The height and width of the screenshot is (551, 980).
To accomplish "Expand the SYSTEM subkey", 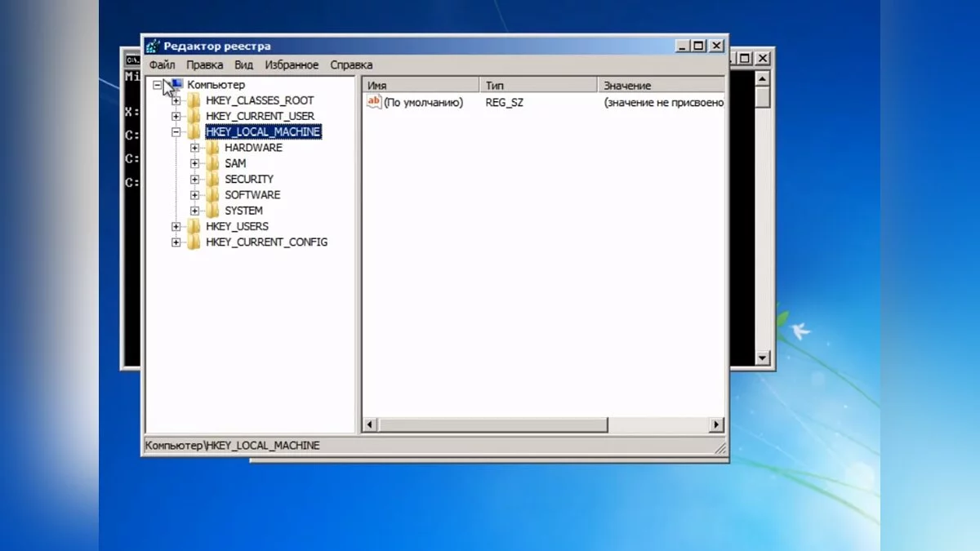I will pos(194,211).
